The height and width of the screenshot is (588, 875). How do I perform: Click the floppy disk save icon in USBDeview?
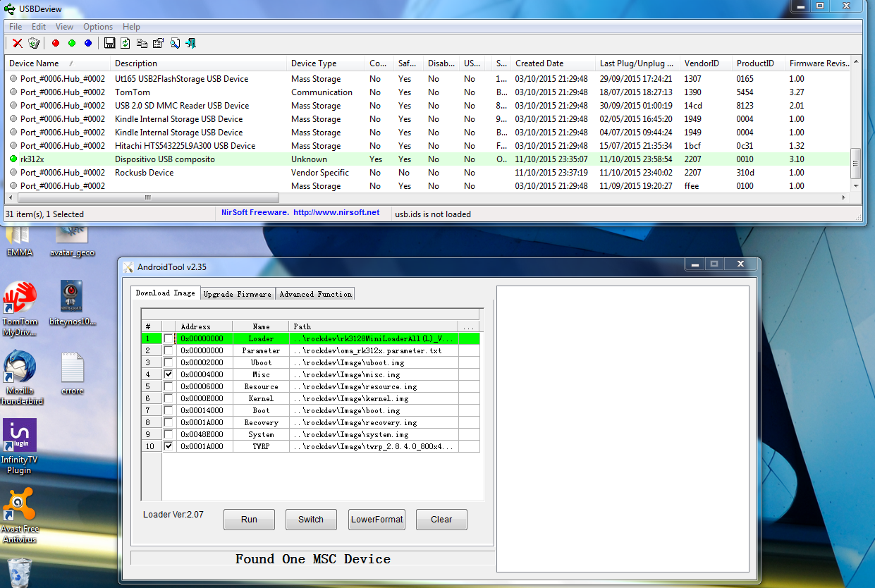(109, 44)
